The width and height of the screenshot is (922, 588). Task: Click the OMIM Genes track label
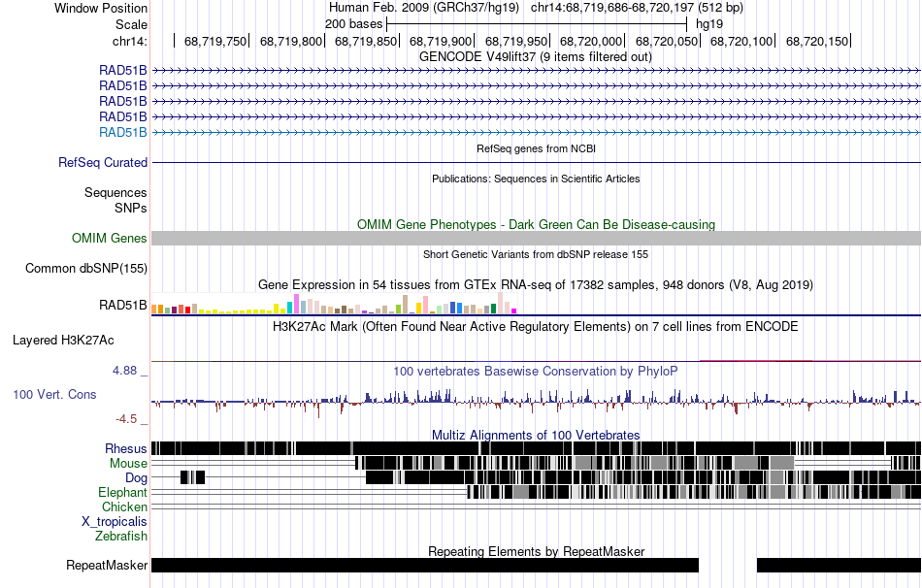click(110, 238)
